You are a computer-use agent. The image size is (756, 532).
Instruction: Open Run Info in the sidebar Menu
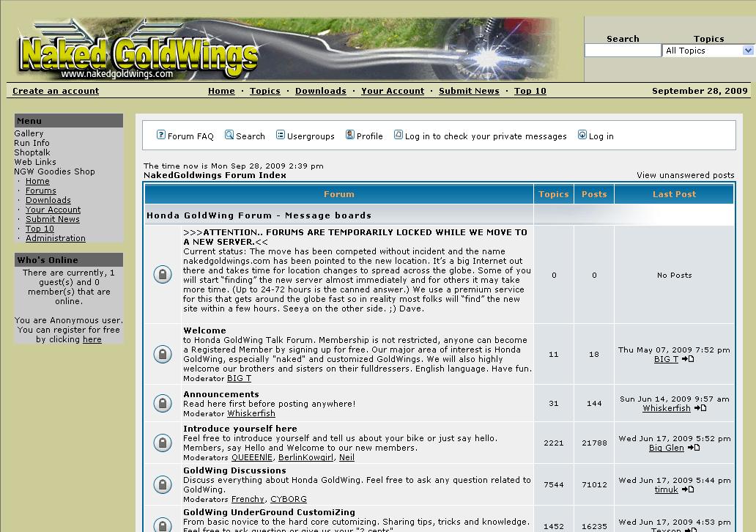pyautogui.click(x=31, y=143)
